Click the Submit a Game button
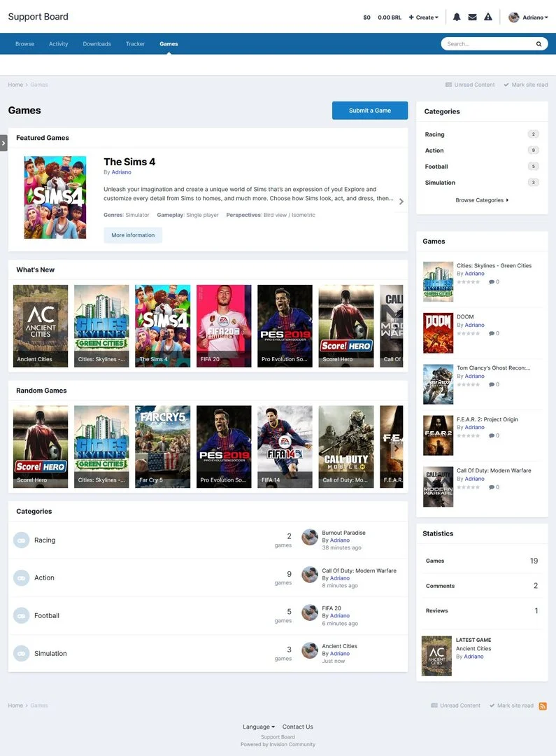The height and width of the screenshot is (756, 556). [x=369, y=111]
